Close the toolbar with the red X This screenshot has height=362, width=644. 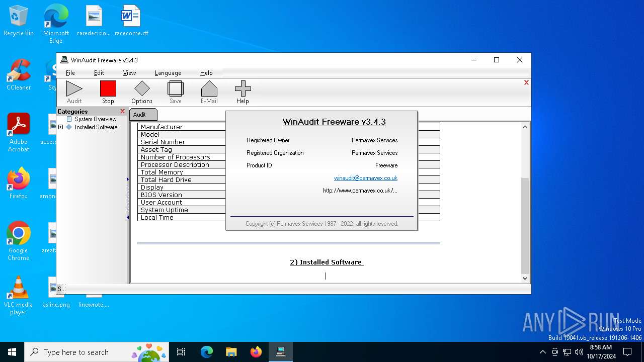pyautogui.click(x=526, y=82)
